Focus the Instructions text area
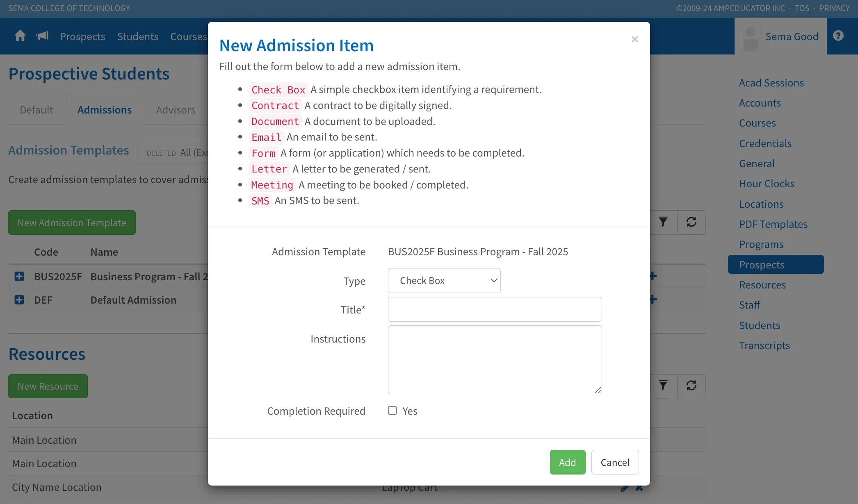The image size is (858, 504). coord(495,360)
